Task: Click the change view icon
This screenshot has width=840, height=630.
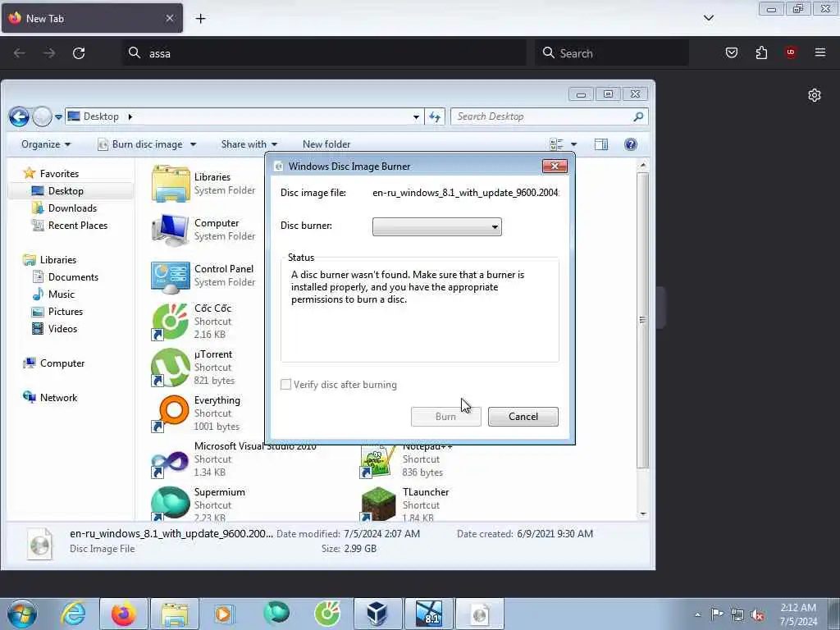Action: point(557,144)
